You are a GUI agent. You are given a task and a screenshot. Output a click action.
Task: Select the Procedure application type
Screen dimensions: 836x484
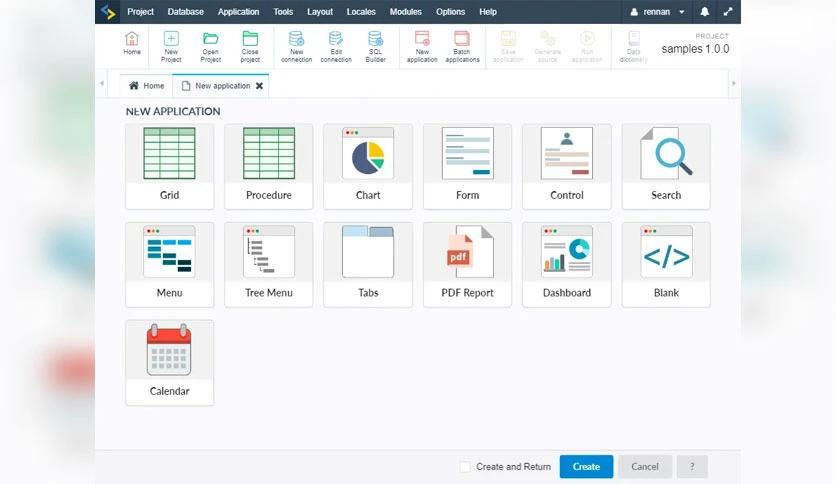(x=269, y=166)
